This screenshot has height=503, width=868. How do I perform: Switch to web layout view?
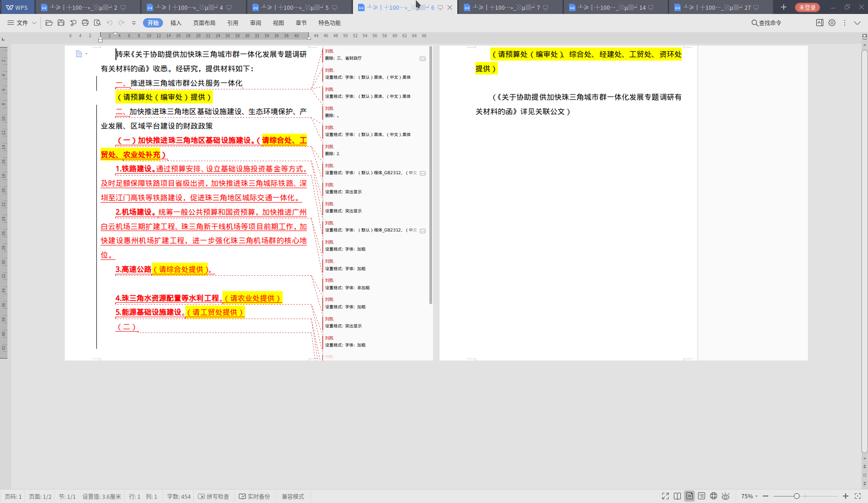(714, 496)
